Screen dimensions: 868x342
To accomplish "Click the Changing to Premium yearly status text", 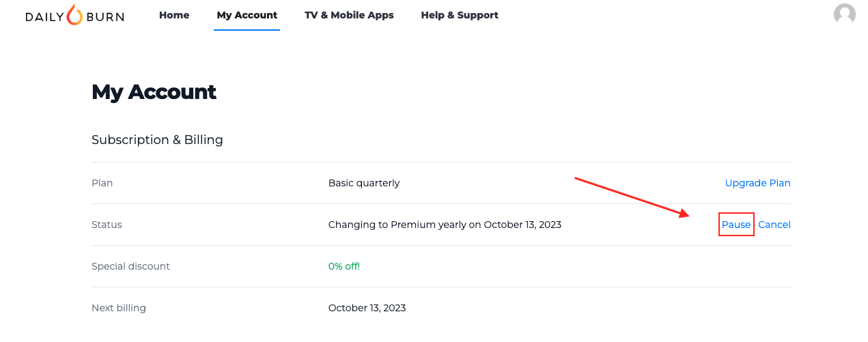I will click(445, 225).
